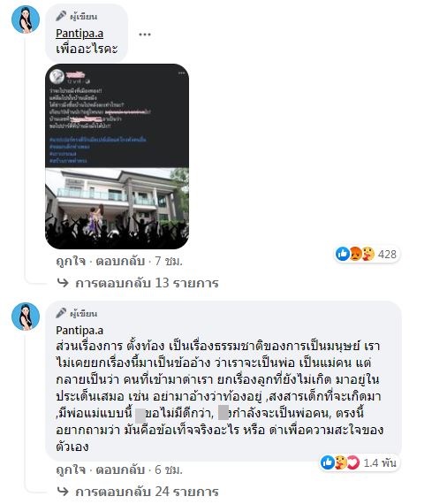This screenshot has width=432, height=504.
Task: Like the first comment via ถูกใจ
Action: tap(71, 261)
